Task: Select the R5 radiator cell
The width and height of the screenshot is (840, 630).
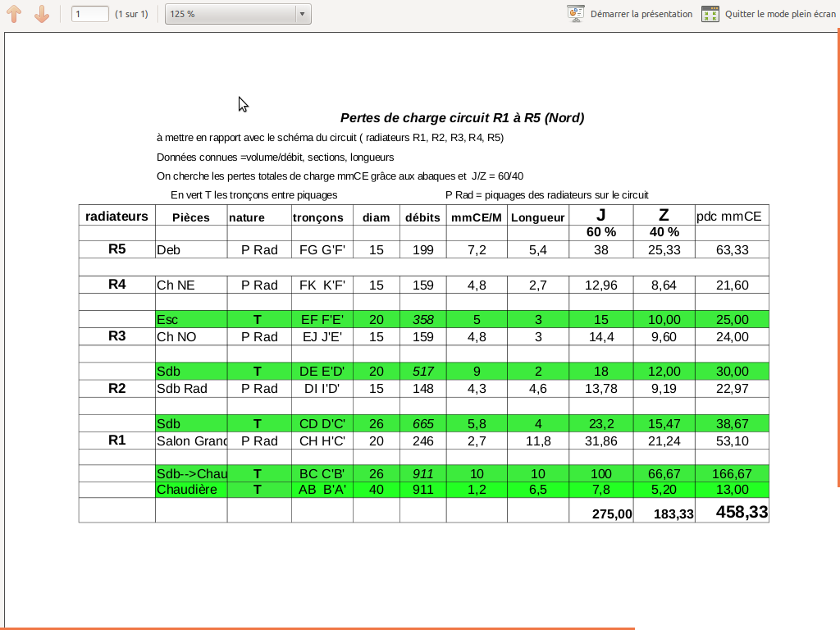Action: [116, 249]
